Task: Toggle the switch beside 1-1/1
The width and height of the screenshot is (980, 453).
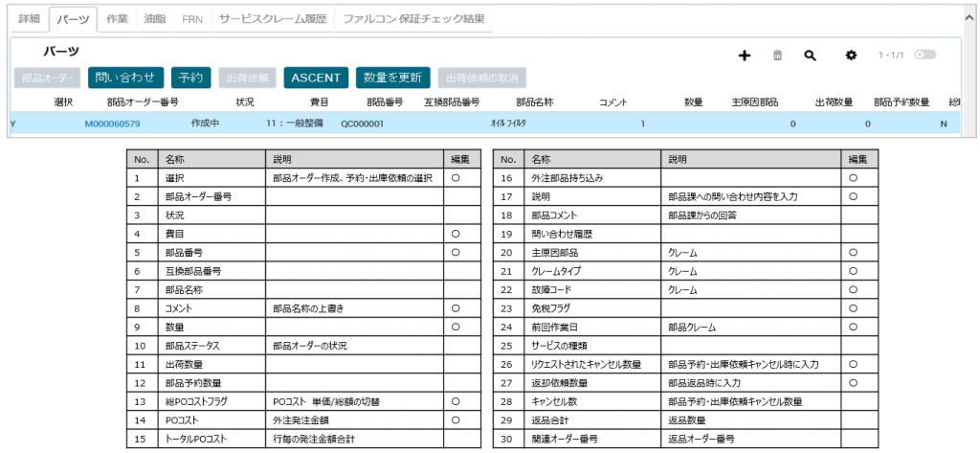Action: [924, 56]
